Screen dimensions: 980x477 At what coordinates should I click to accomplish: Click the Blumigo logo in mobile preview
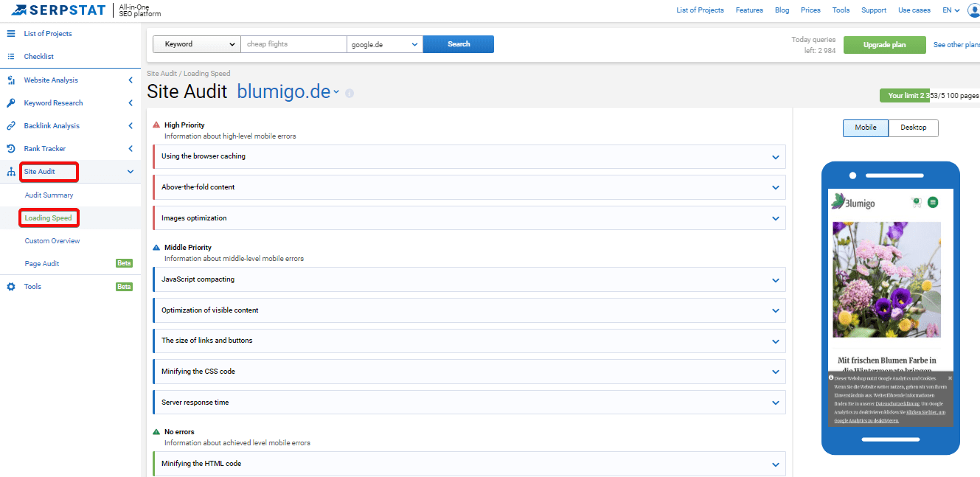click(x=853, y=201)
